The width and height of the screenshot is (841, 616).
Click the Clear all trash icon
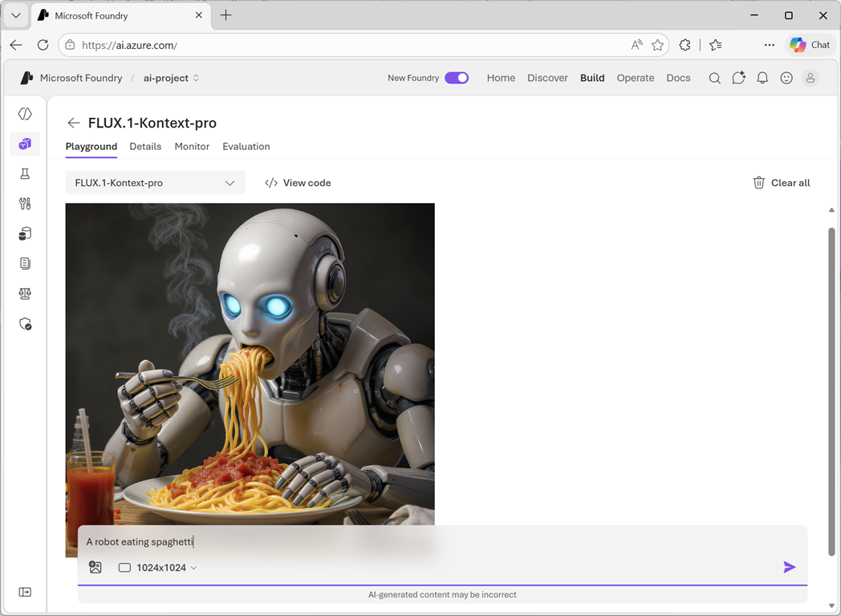pos(759,183)
